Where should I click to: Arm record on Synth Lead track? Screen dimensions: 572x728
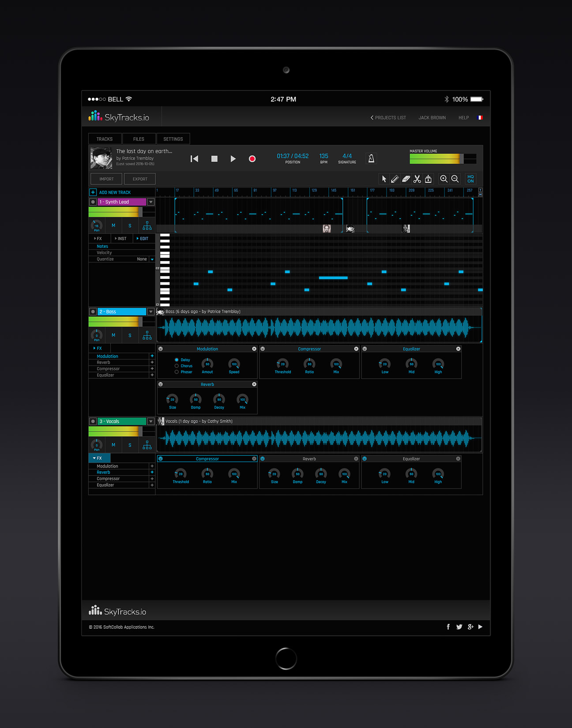point(93,202)
